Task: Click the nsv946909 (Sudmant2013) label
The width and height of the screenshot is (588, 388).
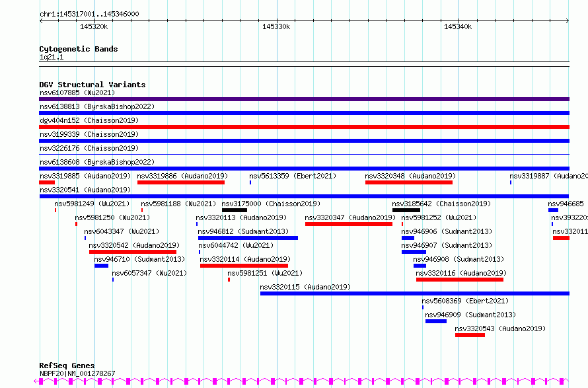Action: pos(470,315)
